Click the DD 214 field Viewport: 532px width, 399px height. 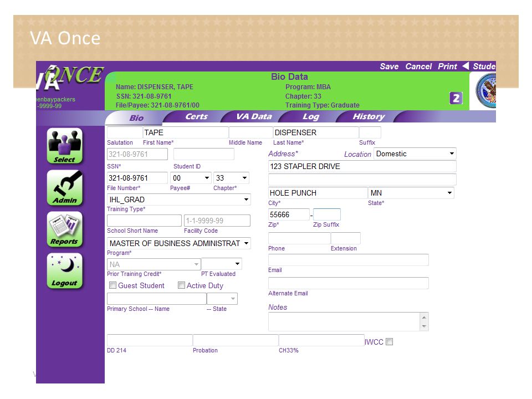tap(150, 340)
